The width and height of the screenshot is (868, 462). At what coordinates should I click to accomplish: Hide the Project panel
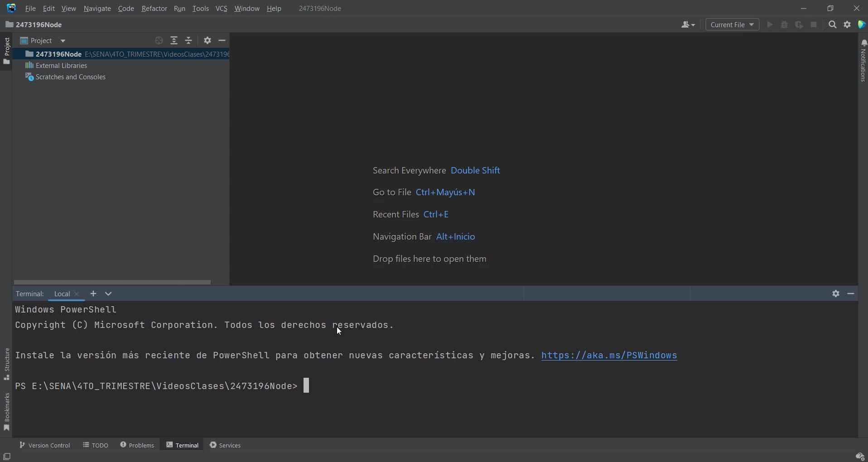tap(222, 40)
